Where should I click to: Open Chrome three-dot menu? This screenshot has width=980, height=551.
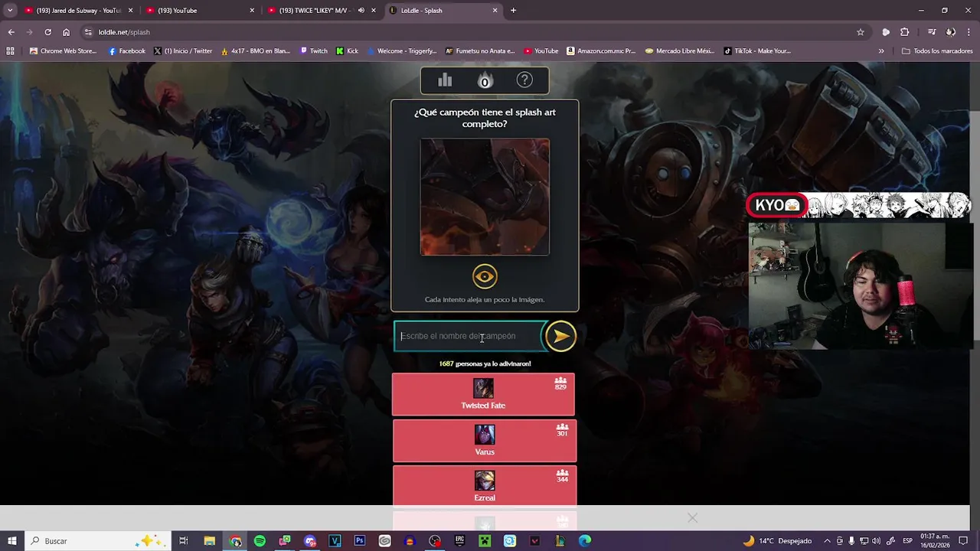[969, 32]
